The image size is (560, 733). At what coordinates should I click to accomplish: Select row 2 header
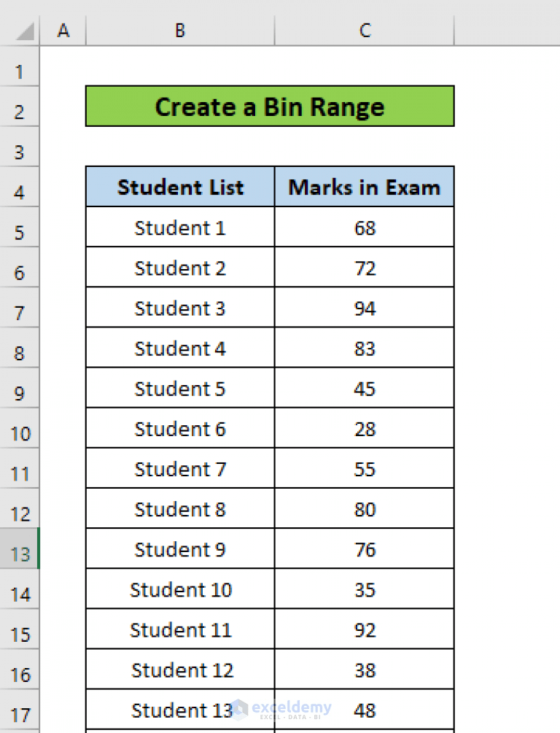20,106
